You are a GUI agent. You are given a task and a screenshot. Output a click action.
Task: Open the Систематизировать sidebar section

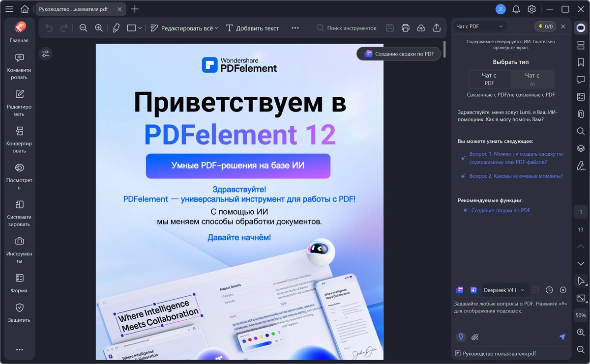coord(19,213)
